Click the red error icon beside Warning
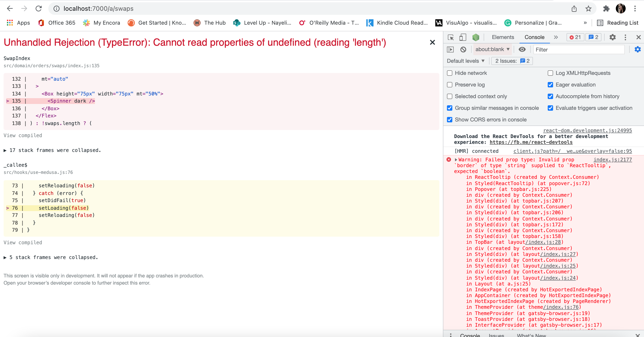Viewport: 644px width, 337px height. (x=449, y=160)
